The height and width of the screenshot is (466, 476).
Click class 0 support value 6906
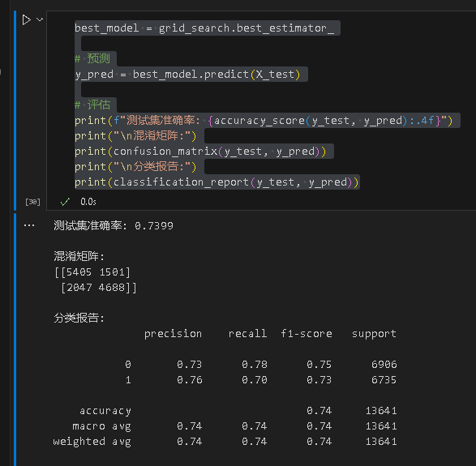tap(384, 365)
